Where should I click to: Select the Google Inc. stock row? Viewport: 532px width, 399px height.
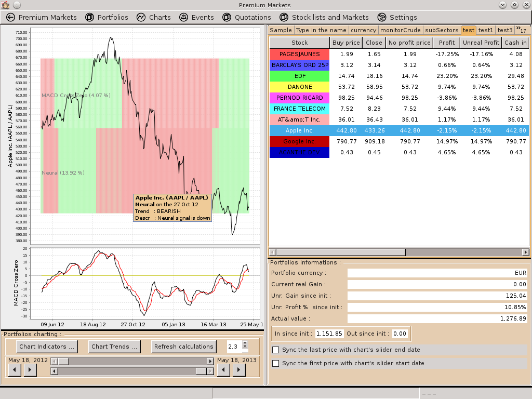(399, 141)
